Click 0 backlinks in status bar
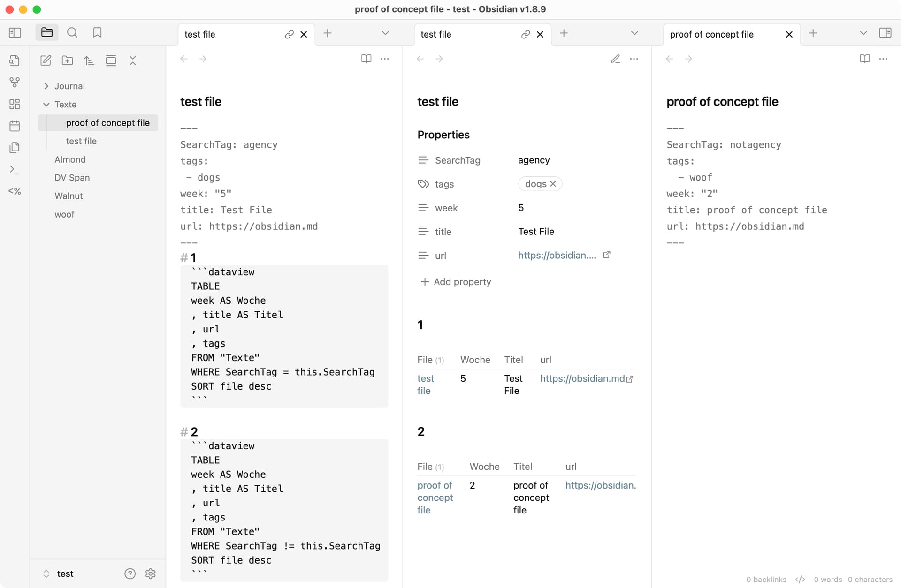Screen dimensions: 901x588 (x=766, y=580)
